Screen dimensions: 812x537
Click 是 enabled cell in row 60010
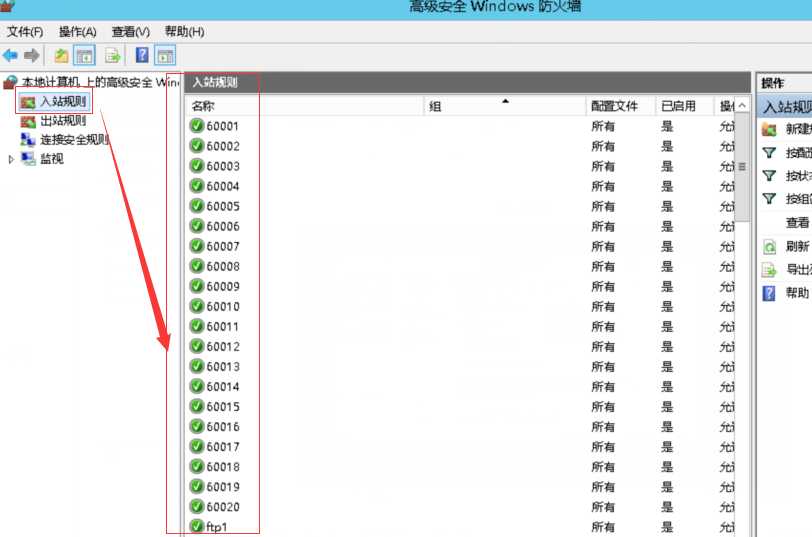click(667, 307)
